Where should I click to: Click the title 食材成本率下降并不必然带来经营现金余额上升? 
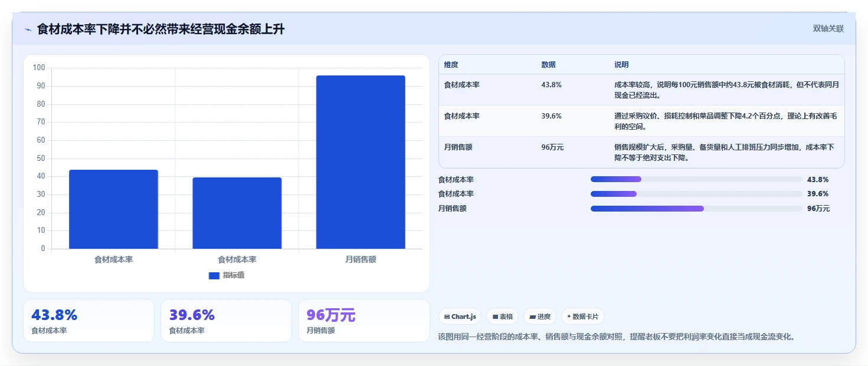tap(161, 29)
